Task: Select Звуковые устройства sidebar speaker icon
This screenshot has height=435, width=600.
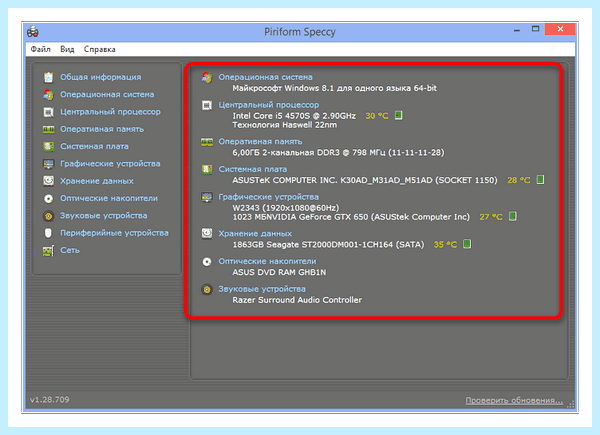Action: pyautogui.click(x=48, y=216)
